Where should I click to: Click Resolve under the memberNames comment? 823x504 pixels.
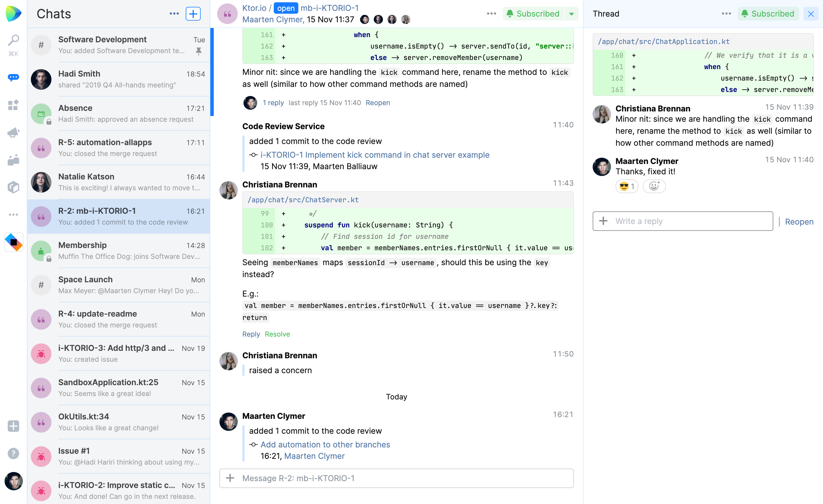[277, 334]
